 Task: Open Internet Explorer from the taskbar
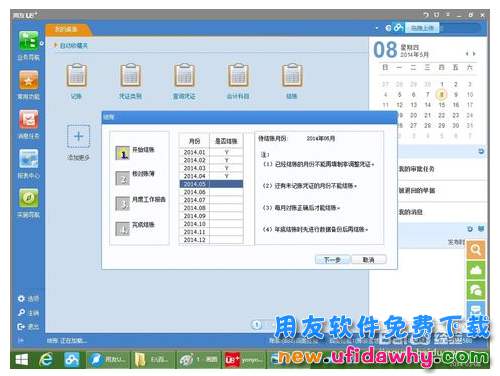coord(46,360)
